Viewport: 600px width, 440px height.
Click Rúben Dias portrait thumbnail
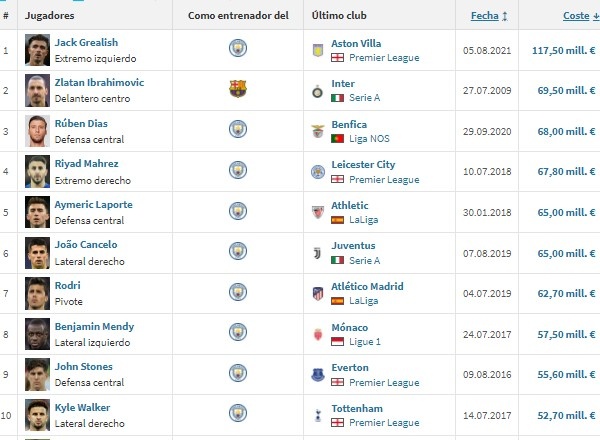[x=37, y=131]
